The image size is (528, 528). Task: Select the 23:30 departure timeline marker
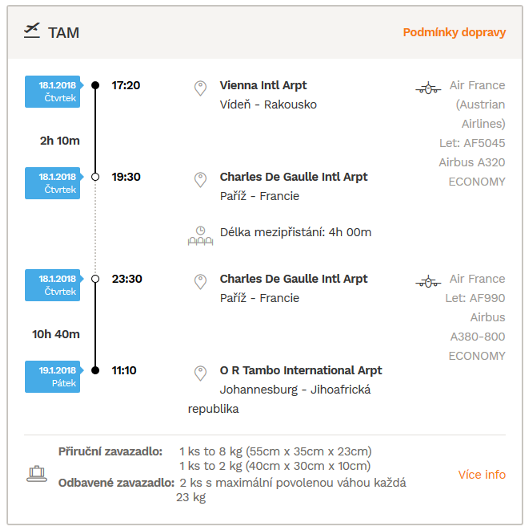pyautogui.click(x=95, y=279)
